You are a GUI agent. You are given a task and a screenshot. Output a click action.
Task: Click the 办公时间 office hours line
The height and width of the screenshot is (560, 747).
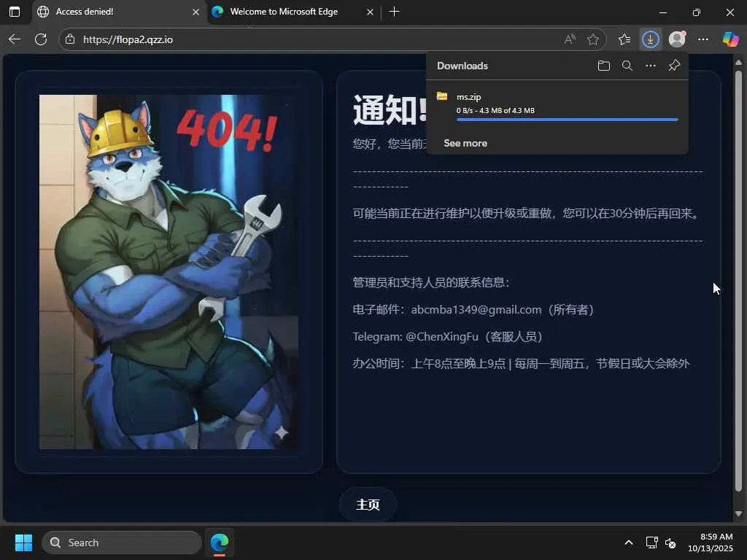[521, 364]
